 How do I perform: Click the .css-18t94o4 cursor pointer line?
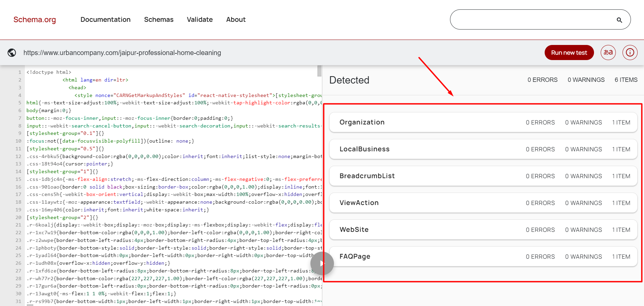(70, 164)
